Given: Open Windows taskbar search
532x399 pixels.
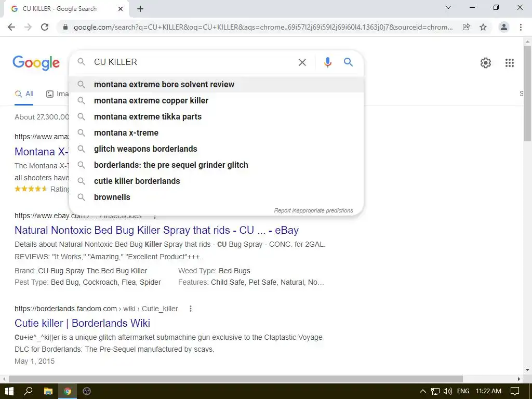Looking at the screenshot, I should coord(28,391).
